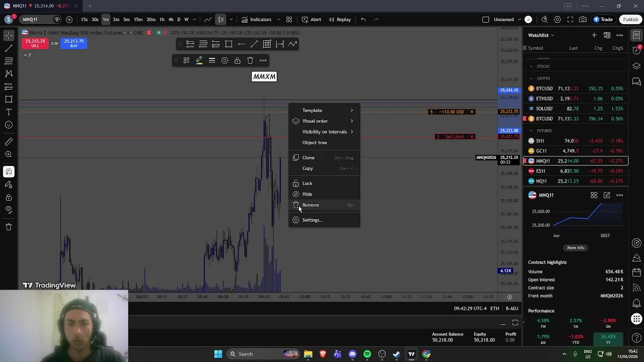Select Object tree in context menu

(324, 143)
